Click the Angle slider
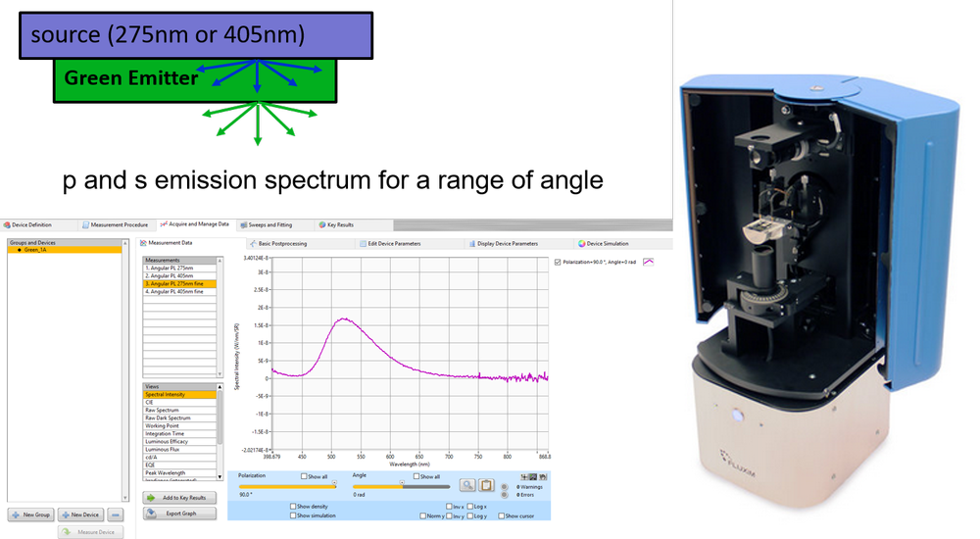 (x=401, y=486)
